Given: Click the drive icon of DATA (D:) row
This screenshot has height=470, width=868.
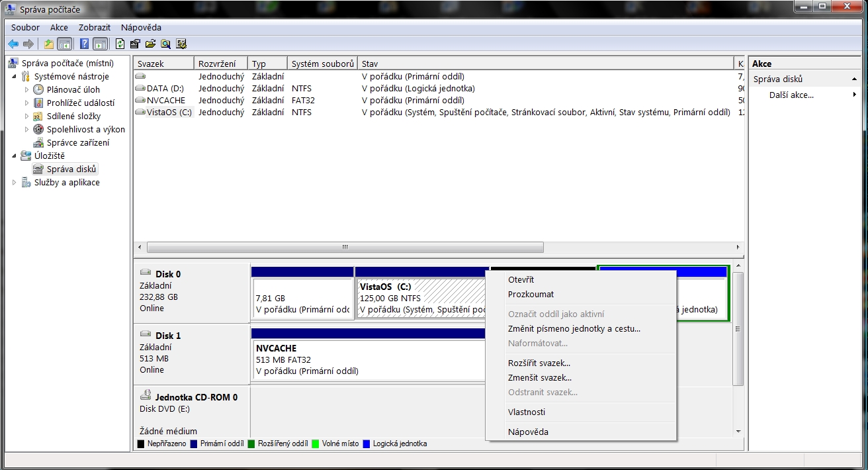Looking at the screenshot, I should (140, 88).
